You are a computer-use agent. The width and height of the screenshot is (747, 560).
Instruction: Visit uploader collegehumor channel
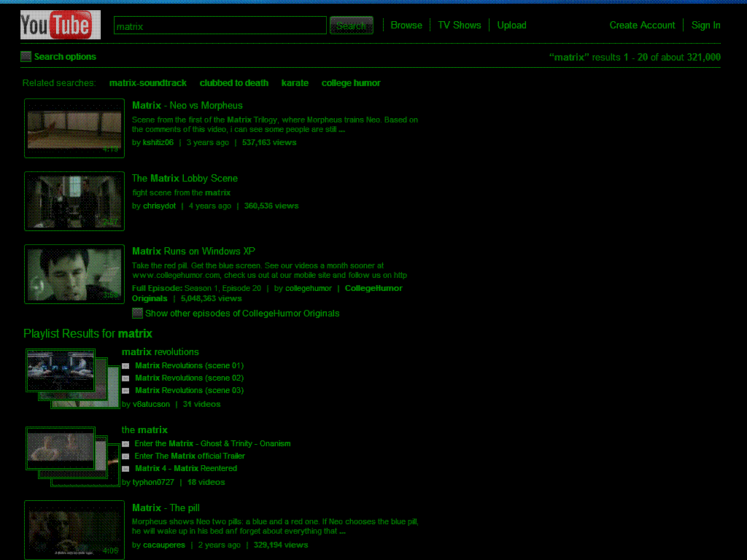click(x=309, y=288)
